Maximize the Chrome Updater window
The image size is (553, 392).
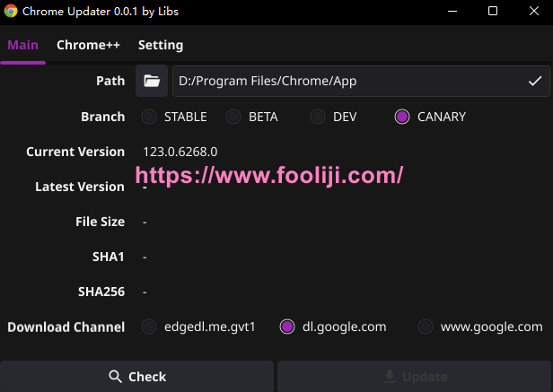(x=493, y=11)
